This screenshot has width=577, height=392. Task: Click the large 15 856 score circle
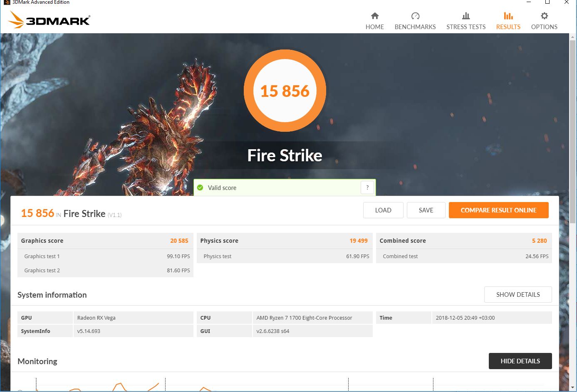coord(285,91)
